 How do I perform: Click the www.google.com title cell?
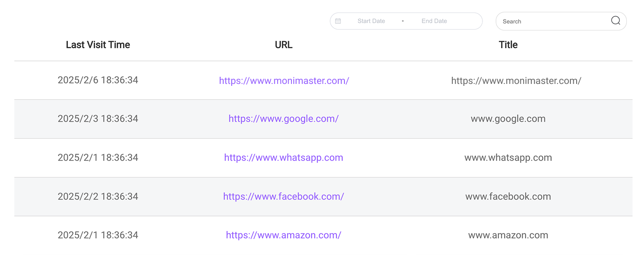tap(508, 119)
